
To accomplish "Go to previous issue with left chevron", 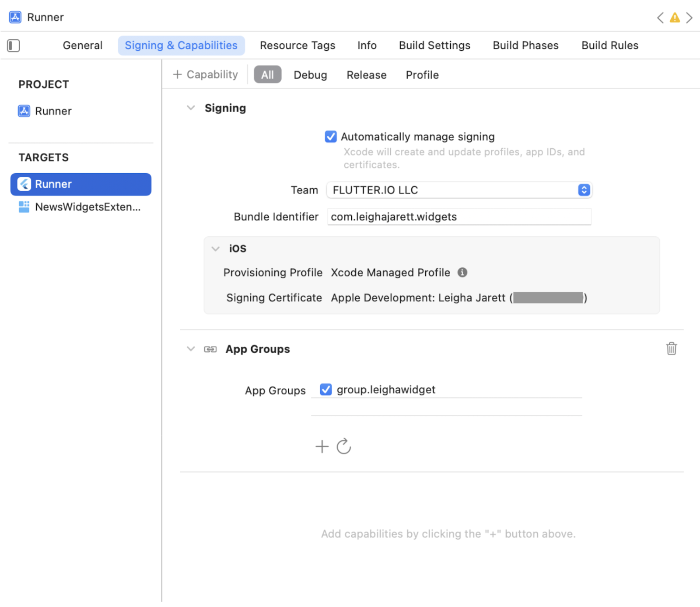I will (660, 18).
